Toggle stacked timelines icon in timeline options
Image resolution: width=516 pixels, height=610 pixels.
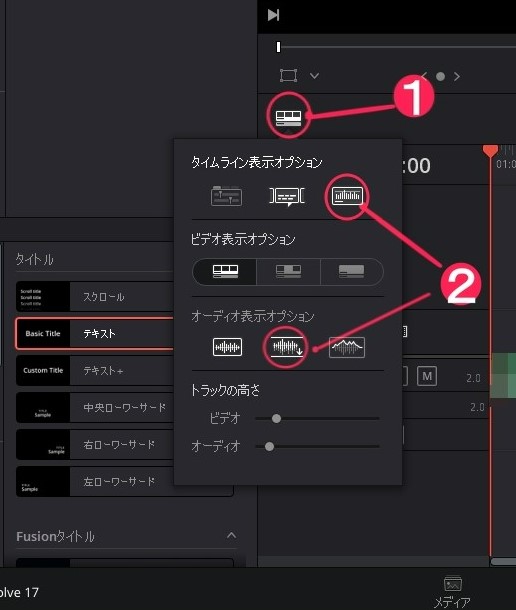tap(226, 196)
